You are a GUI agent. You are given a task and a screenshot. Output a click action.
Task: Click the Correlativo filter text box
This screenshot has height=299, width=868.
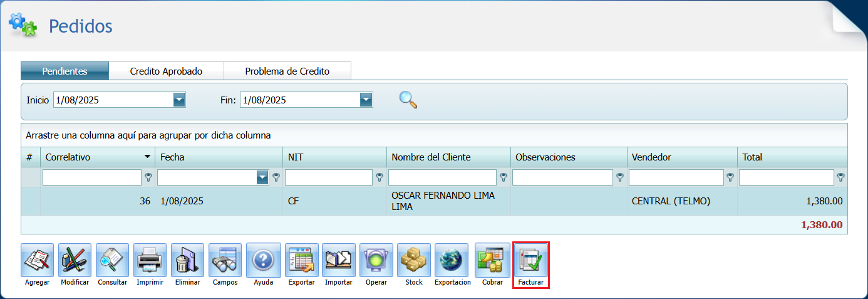(x=92, y=177)
